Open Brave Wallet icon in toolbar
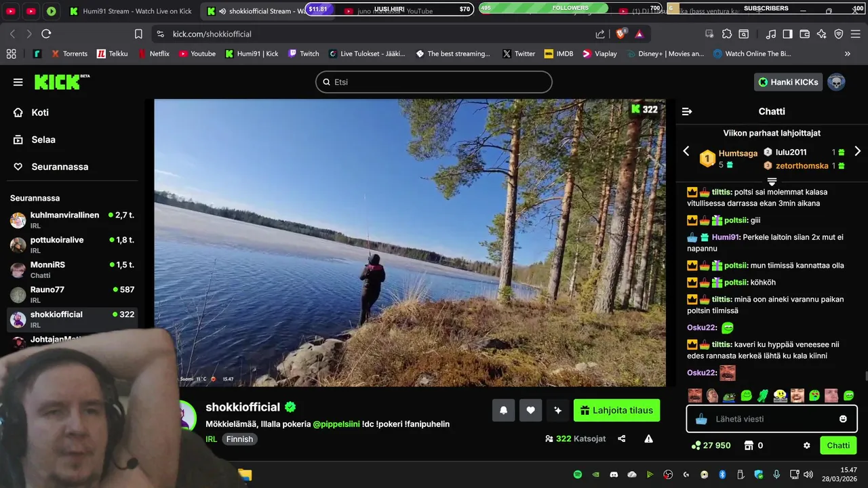Screen dimensions: 868x488 805,34
